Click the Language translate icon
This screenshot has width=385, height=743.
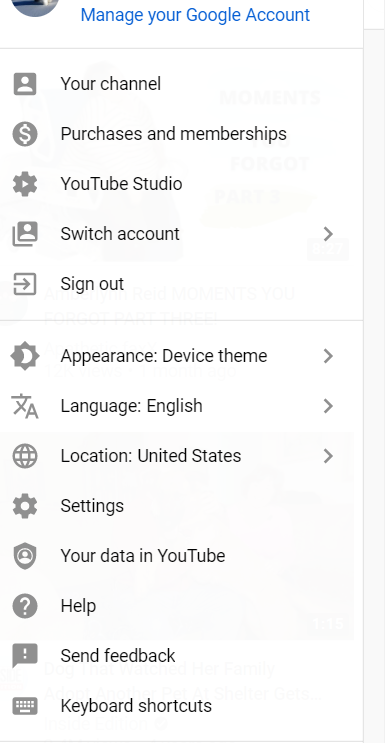pyautogui.click(x=25, y=406)
